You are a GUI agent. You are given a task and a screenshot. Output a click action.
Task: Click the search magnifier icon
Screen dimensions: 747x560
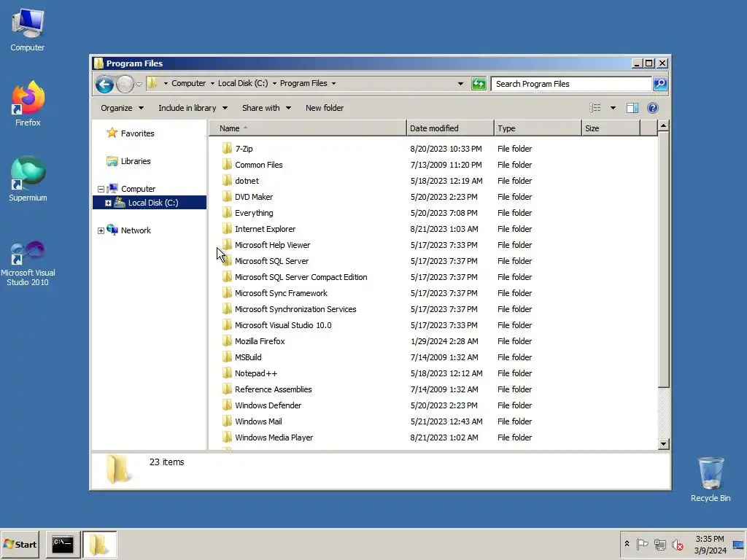(659, 84)
